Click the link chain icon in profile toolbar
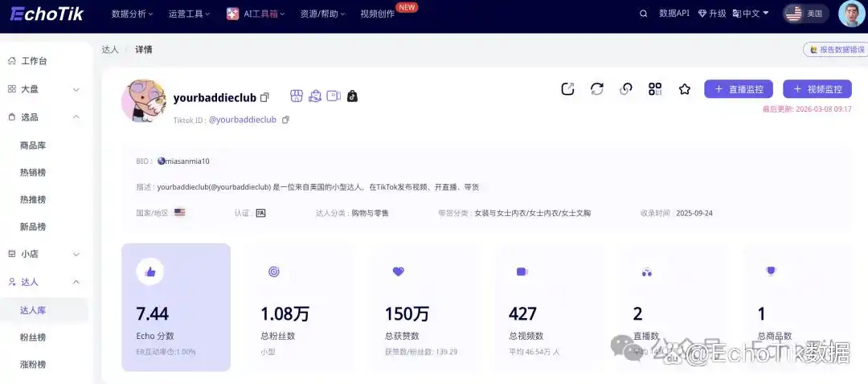This screenshot has height=384, width=868. coord(625,89)
